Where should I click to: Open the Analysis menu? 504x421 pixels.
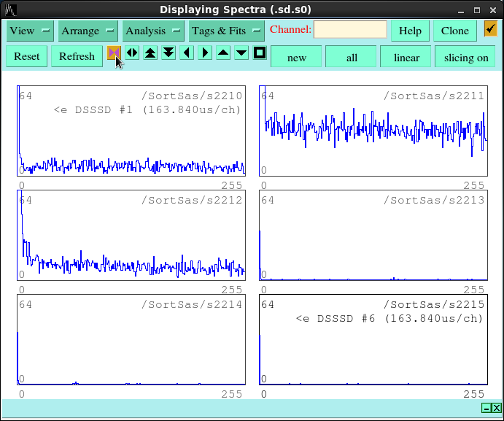[153, 31]
